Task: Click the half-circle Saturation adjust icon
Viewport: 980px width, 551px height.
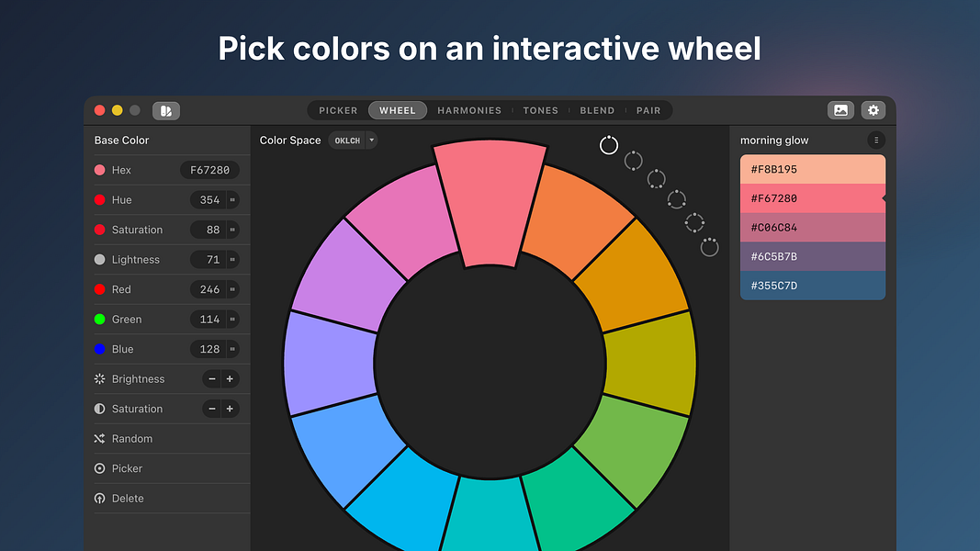Action: 99,409
